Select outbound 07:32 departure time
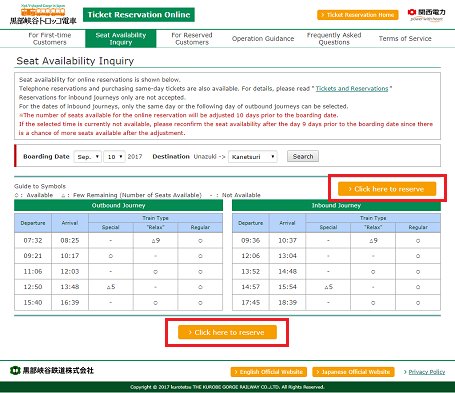The image size is (455, 393). coord(33,240)
